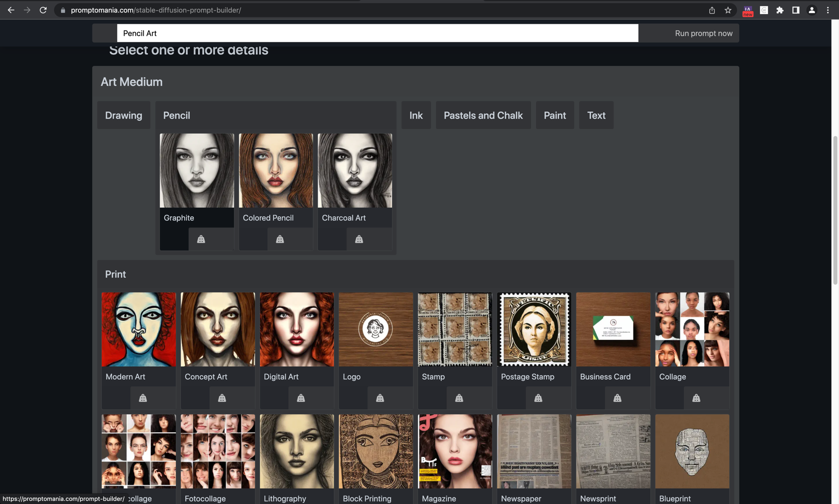Screen dimensions: 839x504
Task: Open the Ink tab
Action: (x=416, y=115)
